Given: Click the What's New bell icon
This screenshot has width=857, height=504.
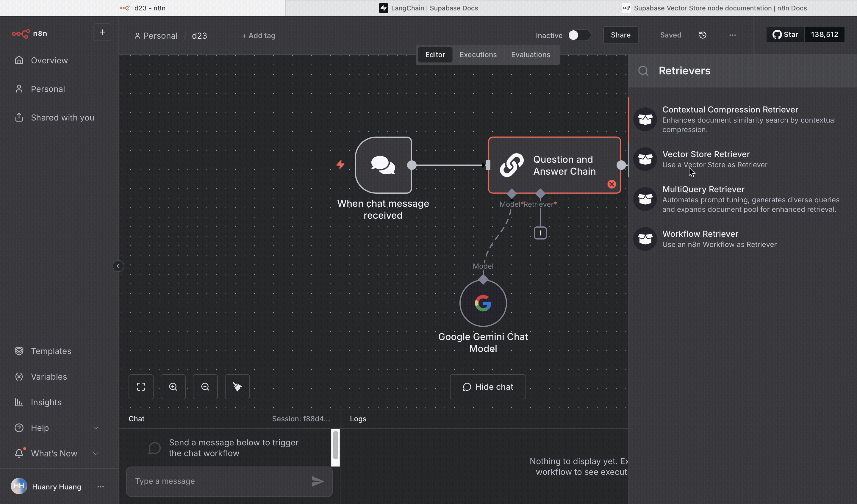Looking at the screenshot, I should (x=19, y=453).
